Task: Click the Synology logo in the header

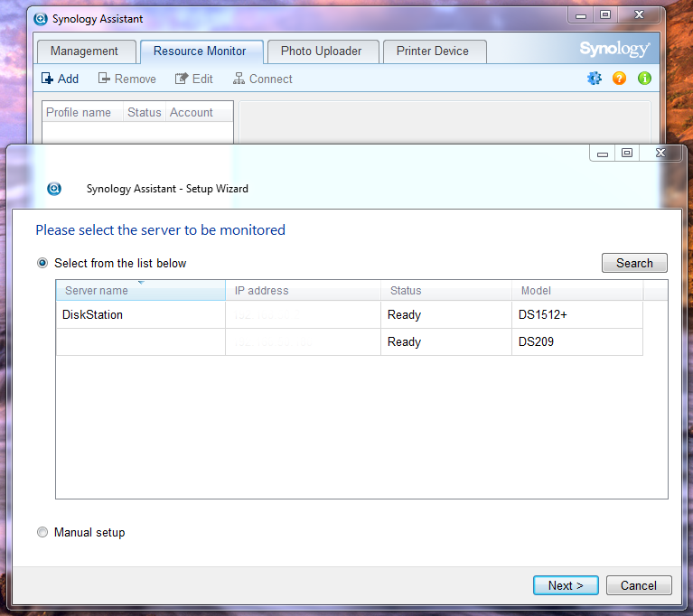Action: tap(614, 49)
